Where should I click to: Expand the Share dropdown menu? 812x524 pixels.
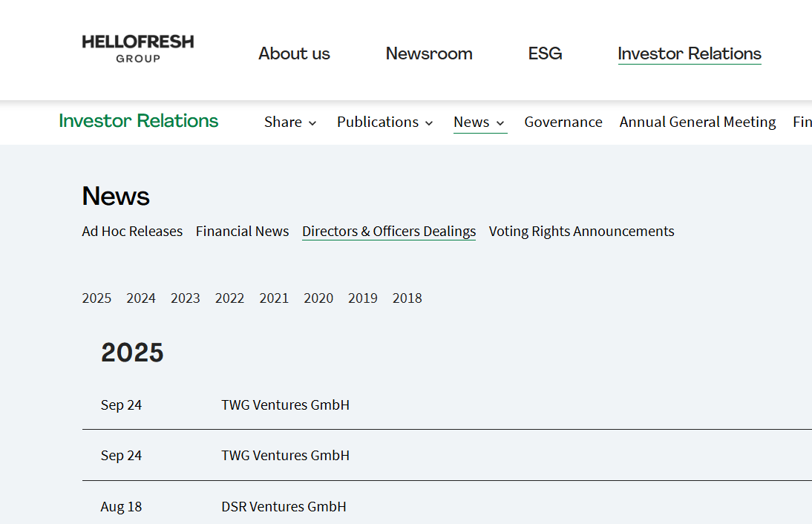click(290, 122)
